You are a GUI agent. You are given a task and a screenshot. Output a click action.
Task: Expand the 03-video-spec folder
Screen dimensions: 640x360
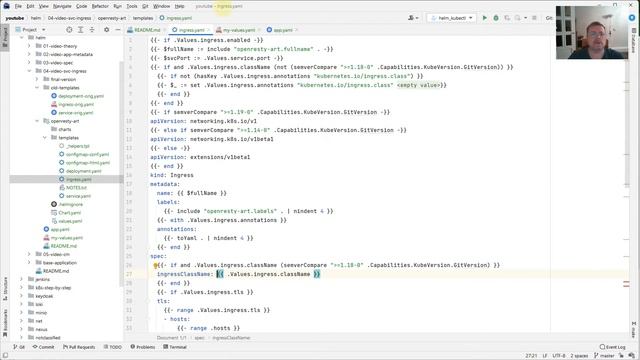(x=29, y=63)
